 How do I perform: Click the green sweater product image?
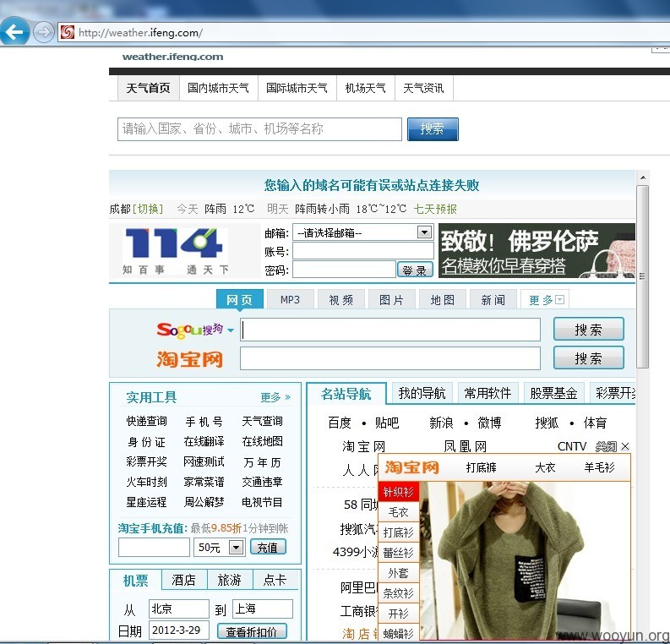pos(525,560)
